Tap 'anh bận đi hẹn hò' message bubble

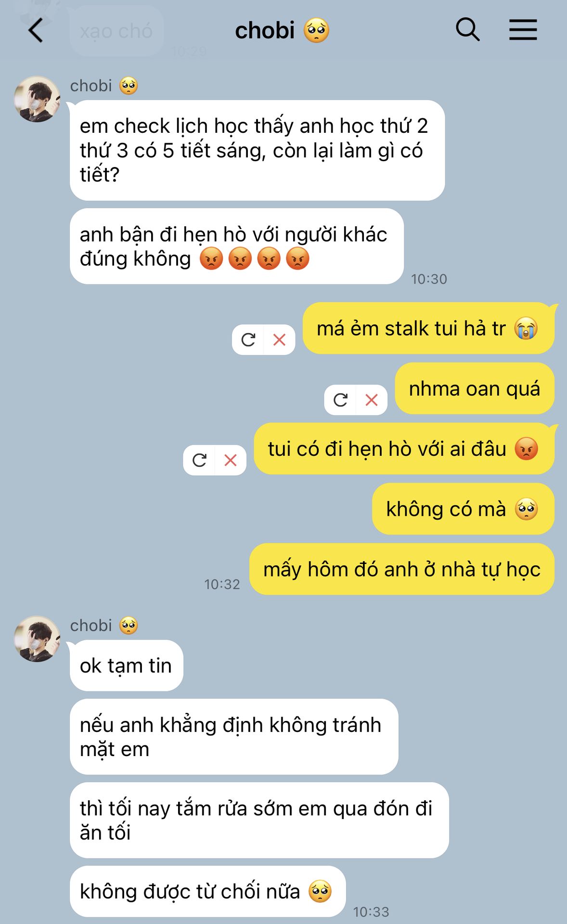[236, 246]
